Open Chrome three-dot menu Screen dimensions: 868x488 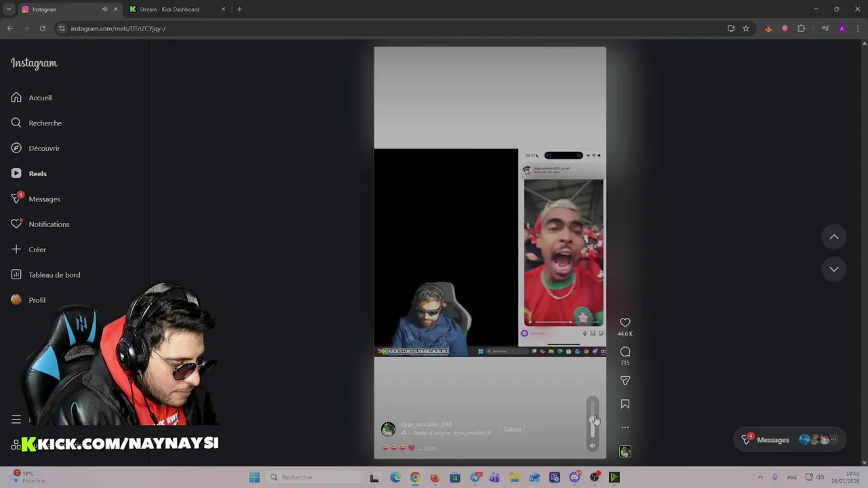click(x=859, y=28)
